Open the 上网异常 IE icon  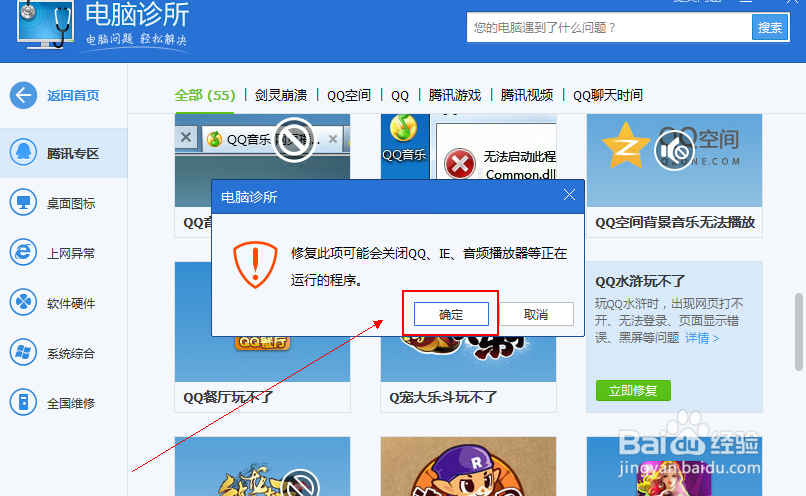tap(23, 252)
